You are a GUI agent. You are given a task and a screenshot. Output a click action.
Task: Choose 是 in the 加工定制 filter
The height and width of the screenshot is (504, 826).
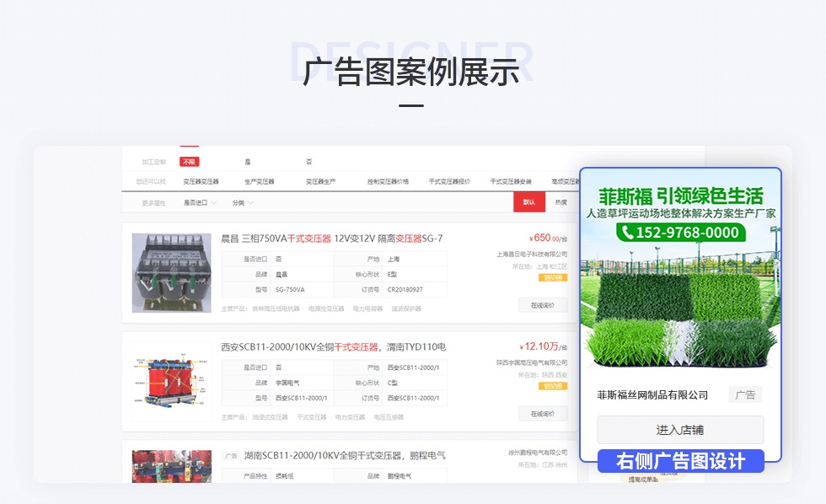(248, 162)
